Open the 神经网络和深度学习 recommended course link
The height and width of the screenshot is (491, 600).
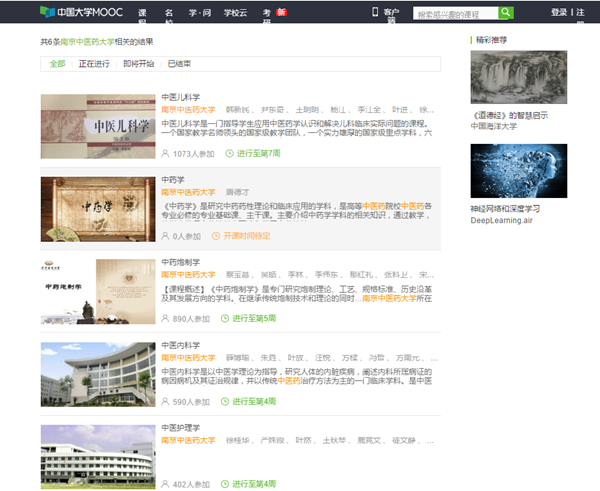coord(505,209)
